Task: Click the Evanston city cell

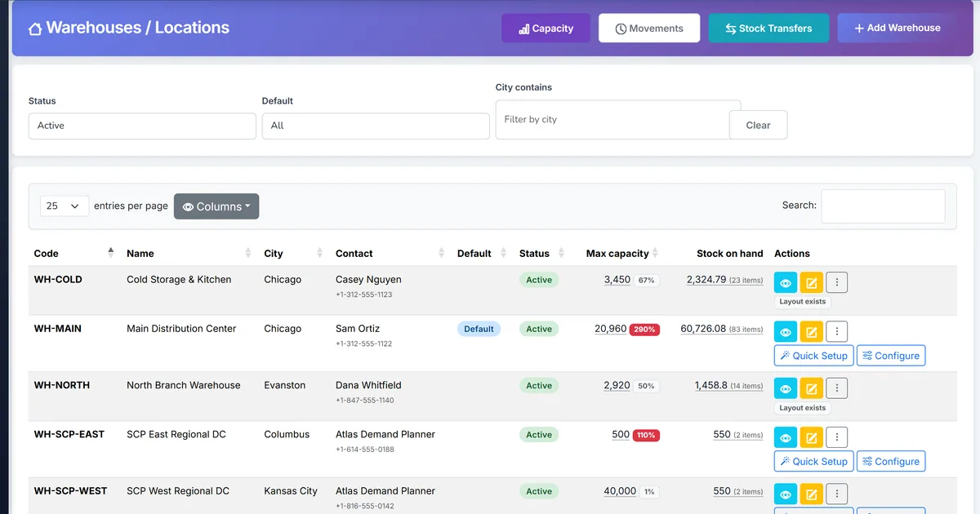Action: point(285,385)
